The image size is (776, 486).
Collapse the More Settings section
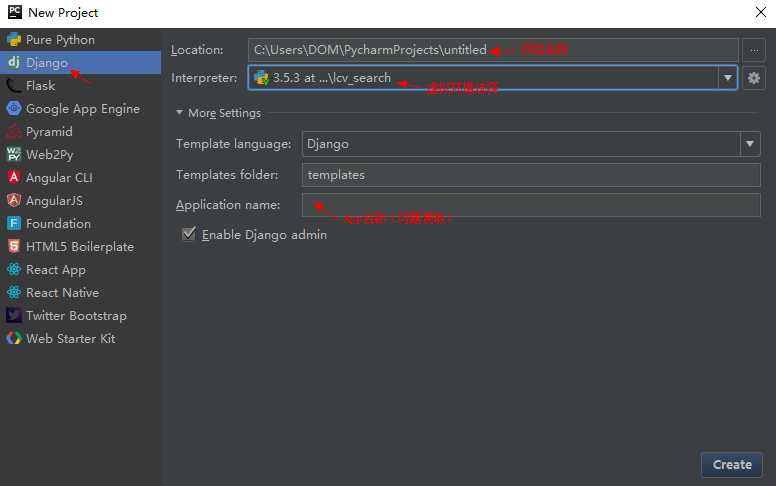click(179, 112)
